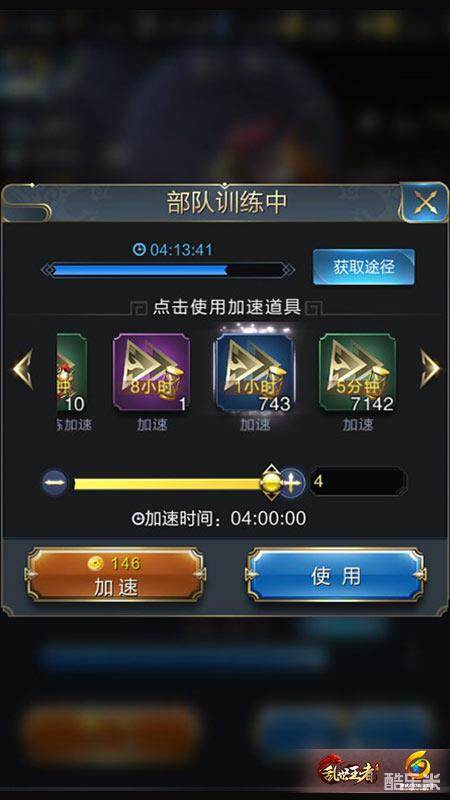This screenshot has height=800, width=450.
Task: Tap the orange 加速 button costing 146
Action: (x=115, y=574)
